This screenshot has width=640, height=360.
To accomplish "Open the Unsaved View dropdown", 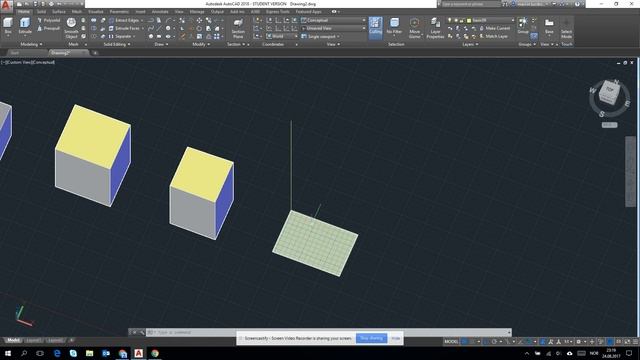I will pyautogui.click(x=333, y=28).
